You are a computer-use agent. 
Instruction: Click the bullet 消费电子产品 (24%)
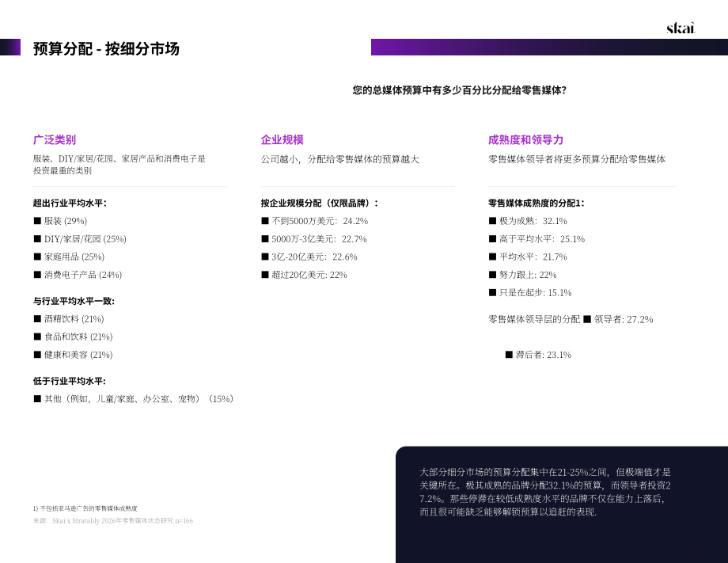click(78, 275)
